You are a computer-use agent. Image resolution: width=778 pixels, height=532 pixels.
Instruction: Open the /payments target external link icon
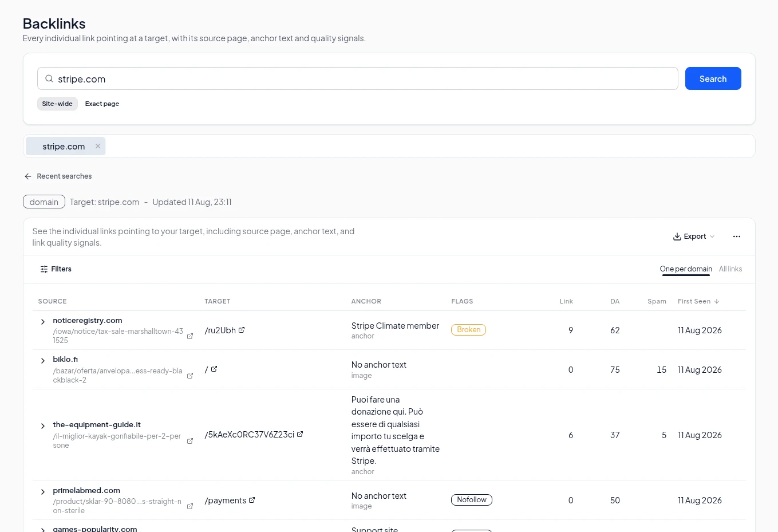coord(252,500)
